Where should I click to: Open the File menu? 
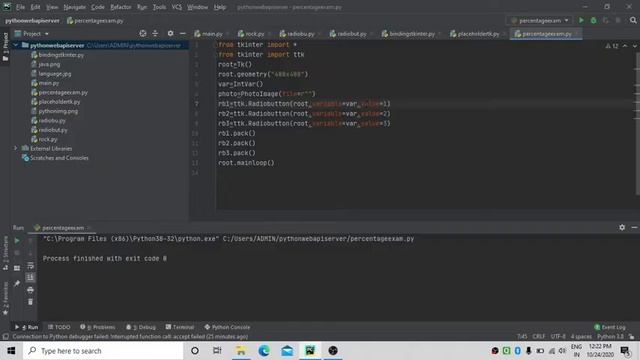coord(20,7)
